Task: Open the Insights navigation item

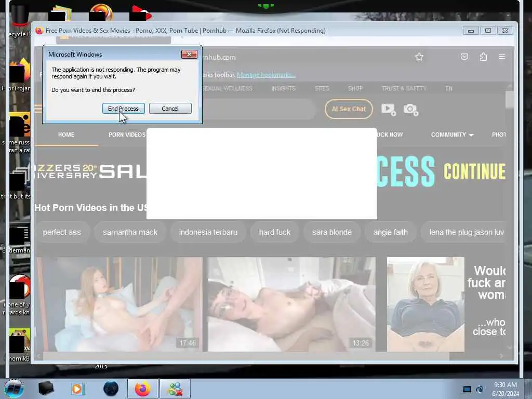Action: click(283, 88)
